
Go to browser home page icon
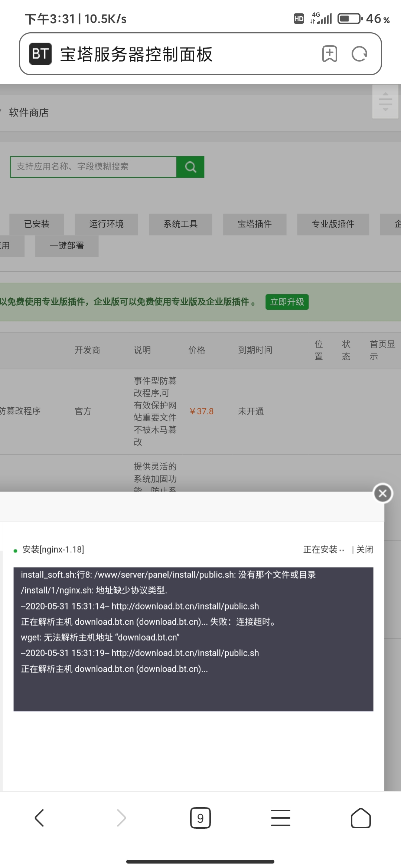[361, 818]
